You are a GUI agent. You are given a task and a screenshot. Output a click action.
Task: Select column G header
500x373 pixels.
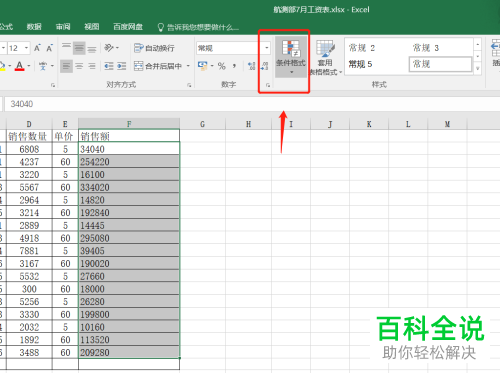tap(202, 124)
